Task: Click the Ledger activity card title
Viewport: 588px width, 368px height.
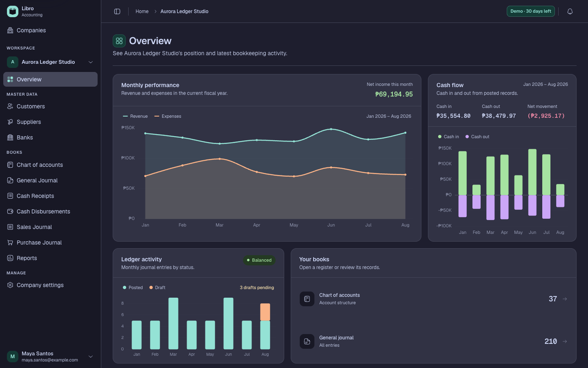Action: (141, 259)
